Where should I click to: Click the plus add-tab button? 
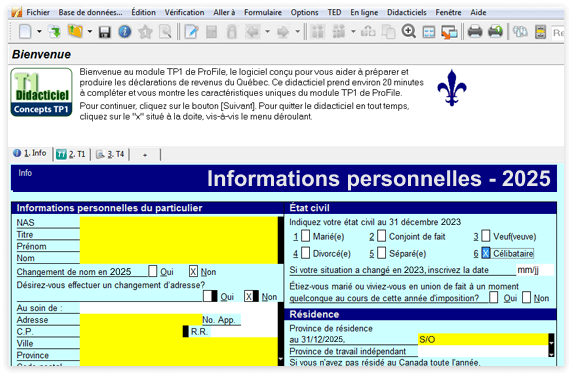pos(145,155)
